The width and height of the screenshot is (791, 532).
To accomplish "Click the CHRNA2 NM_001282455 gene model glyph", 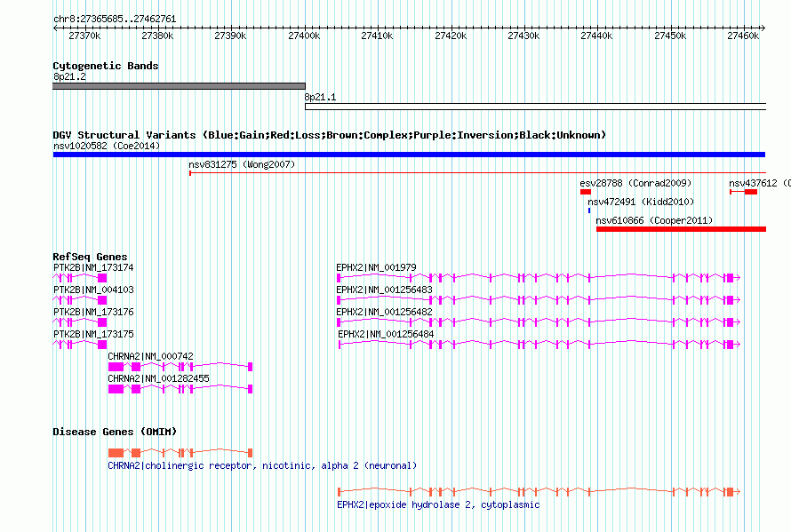I will (180, 389).
